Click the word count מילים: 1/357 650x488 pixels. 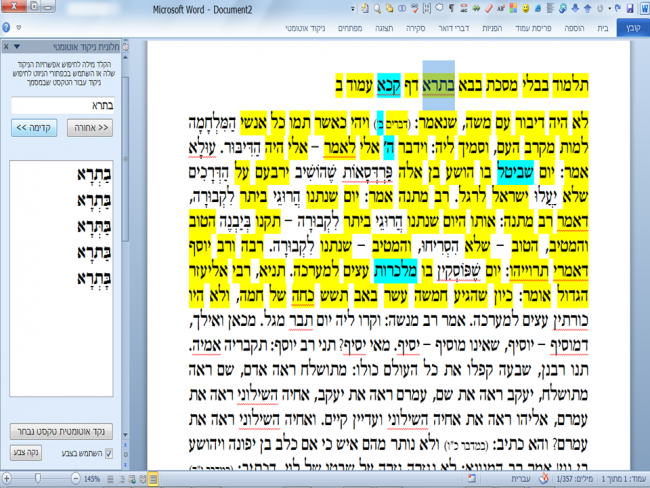pos(575,479)
